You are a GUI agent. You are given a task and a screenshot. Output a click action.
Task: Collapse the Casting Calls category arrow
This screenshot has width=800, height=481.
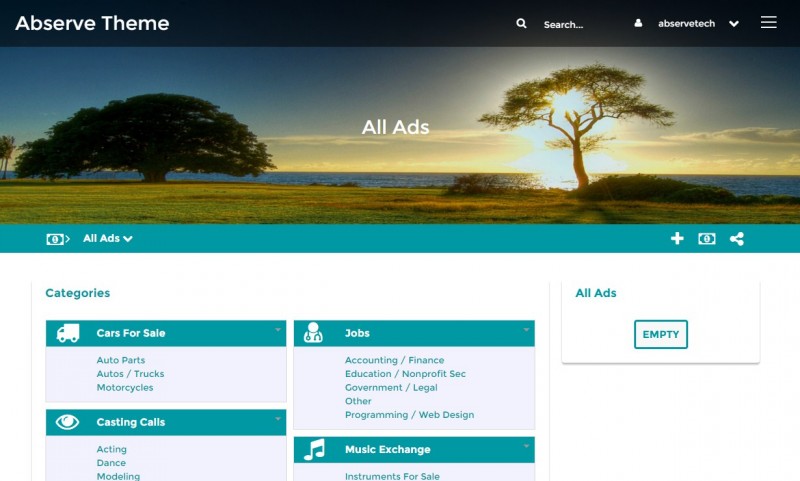click(278, 419)
